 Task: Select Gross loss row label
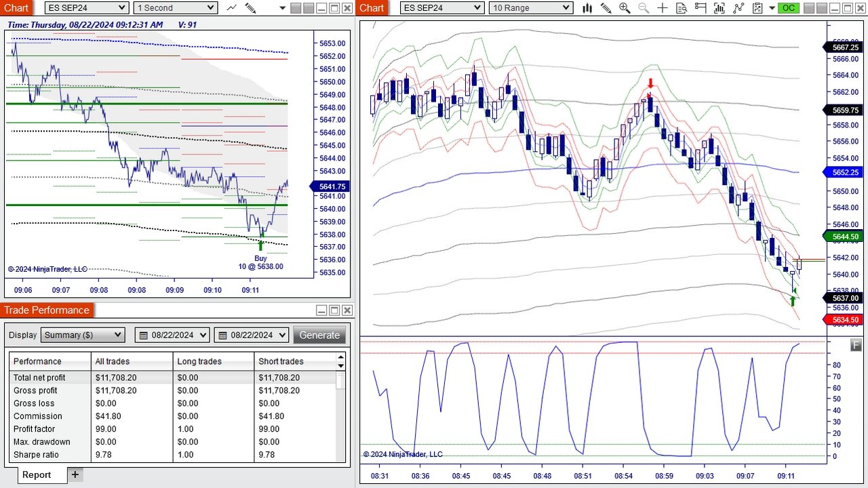[x=34, y=403]
